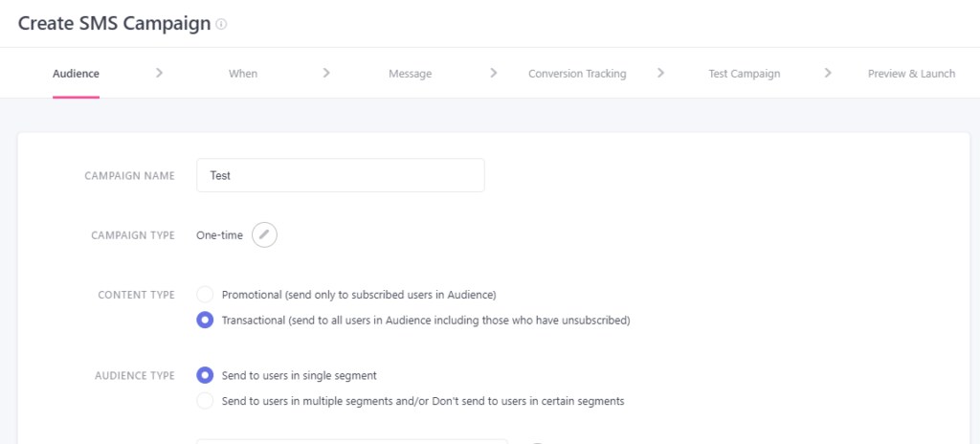The height and width of the screenshot is (444, 980).
Task: Jump to the Test Campaign step
Action: 745,74
